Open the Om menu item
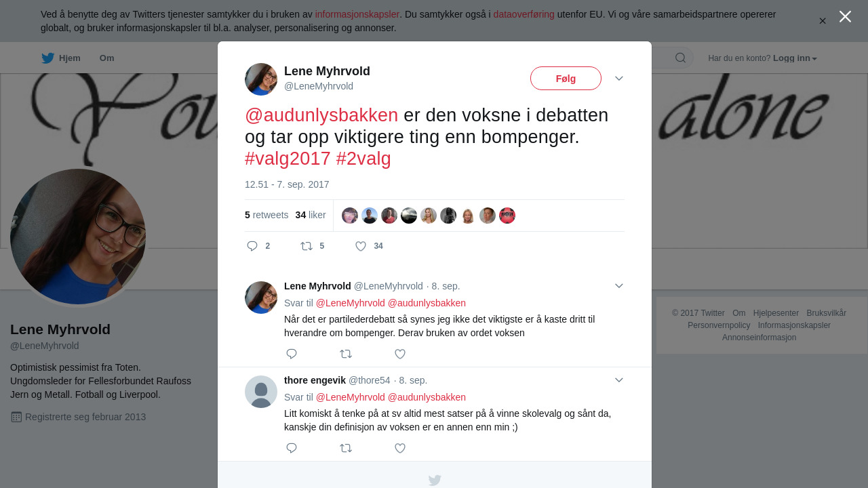The image size is (868, 488). (106, 58)
